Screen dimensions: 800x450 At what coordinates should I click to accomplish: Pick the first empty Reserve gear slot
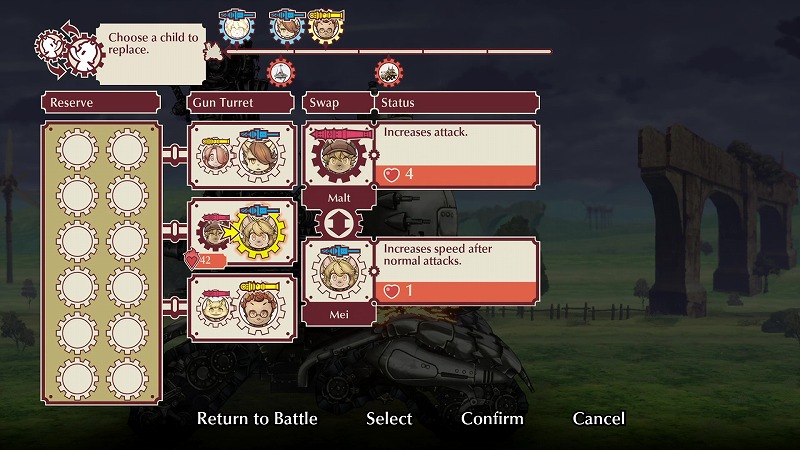(77, 149)
